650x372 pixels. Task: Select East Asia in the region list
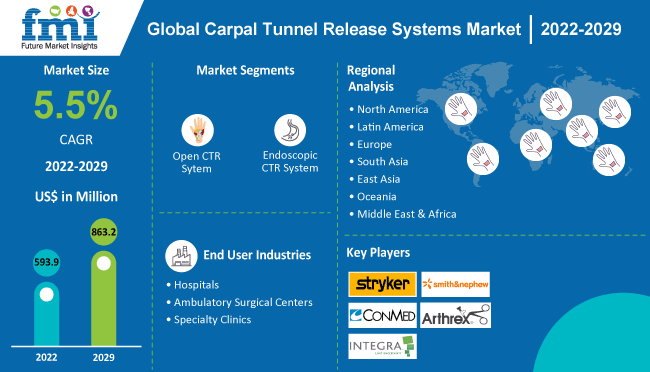378,179
